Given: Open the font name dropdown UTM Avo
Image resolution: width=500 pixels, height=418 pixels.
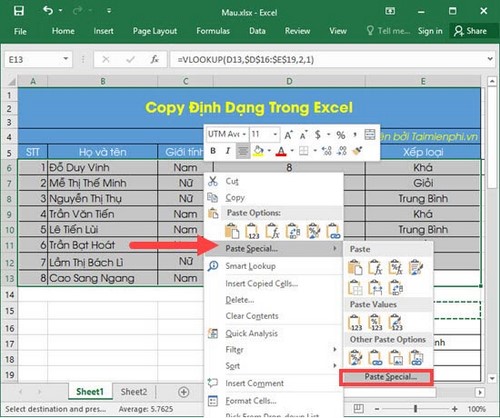Looking at the screenshot, I should (x=244, y=134).
